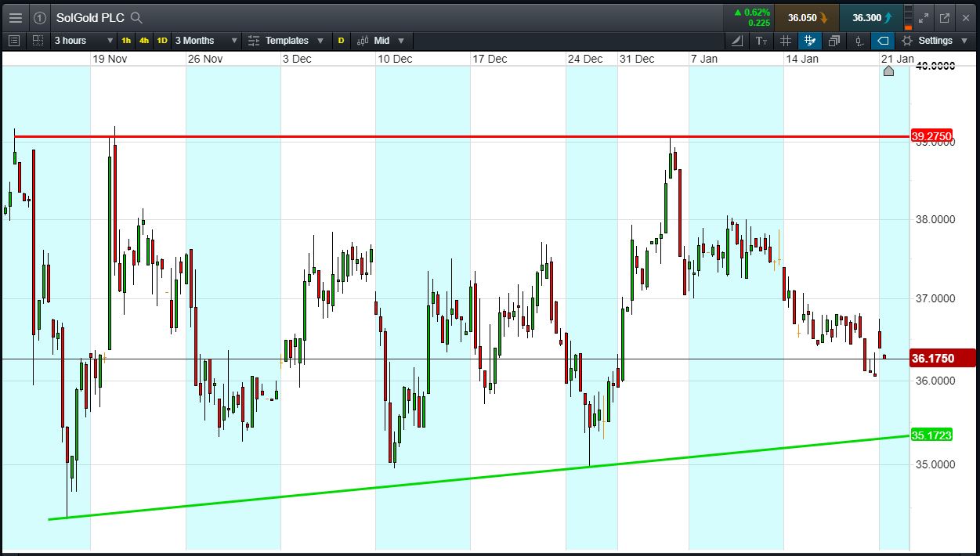Click the grey scroll-to-latest arrow marker
Screen dimensions: 980x556
pos(888,70)
